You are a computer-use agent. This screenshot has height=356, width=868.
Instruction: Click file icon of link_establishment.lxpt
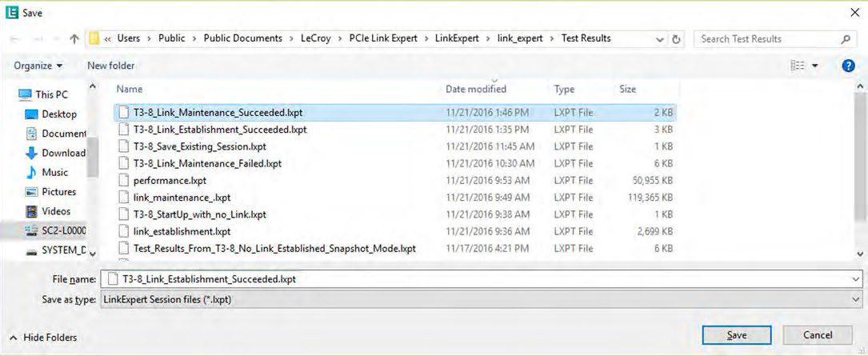pos(123,231)
